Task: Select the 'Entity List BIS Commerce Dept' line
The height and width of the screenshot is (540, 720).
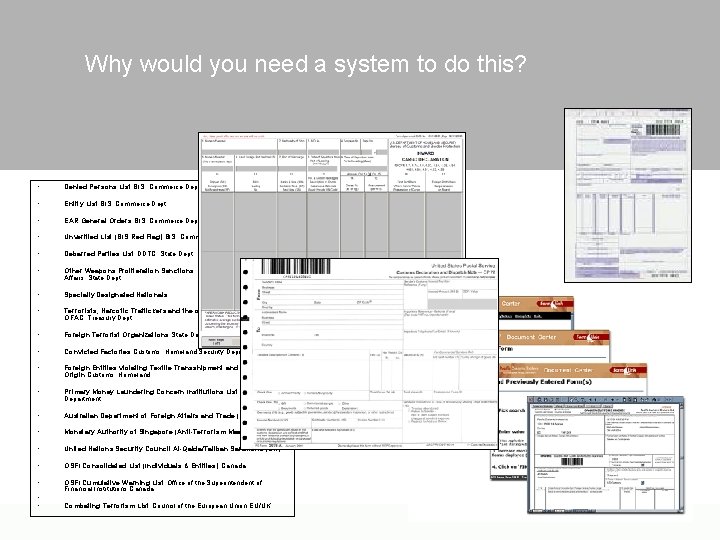Action: point(115,203)
